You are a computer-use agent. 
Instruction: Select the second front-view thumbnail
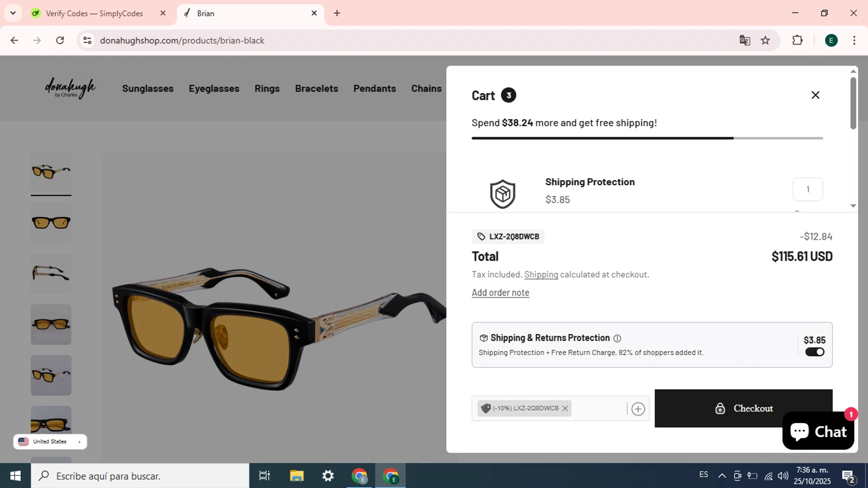pyautogui.click(x=51, y=223)
